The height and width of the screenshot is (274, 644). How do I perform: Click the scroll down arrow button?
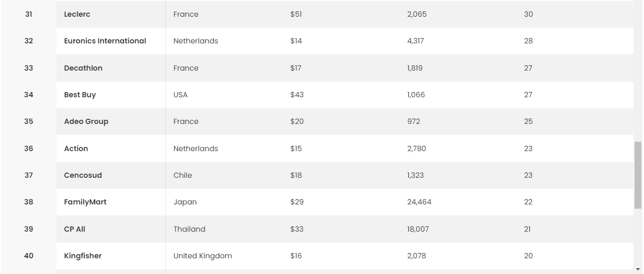click(x=637, y=269)
